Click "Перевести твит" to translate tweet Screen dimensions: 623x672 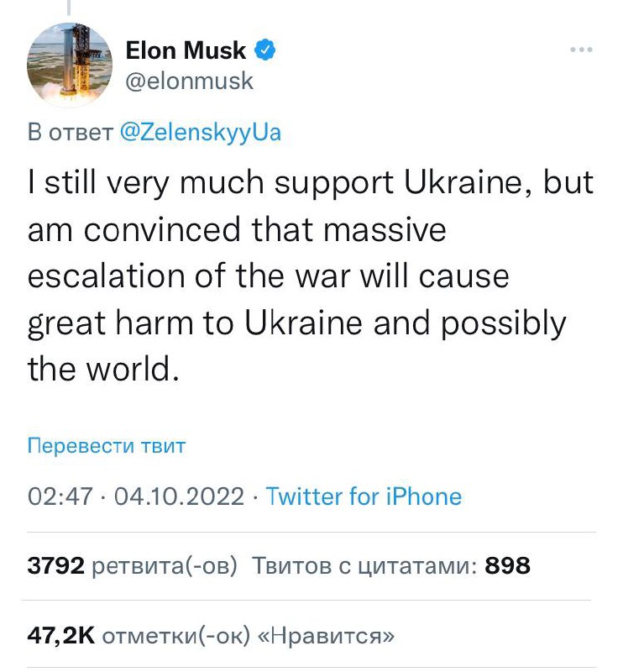click(107, 445)
